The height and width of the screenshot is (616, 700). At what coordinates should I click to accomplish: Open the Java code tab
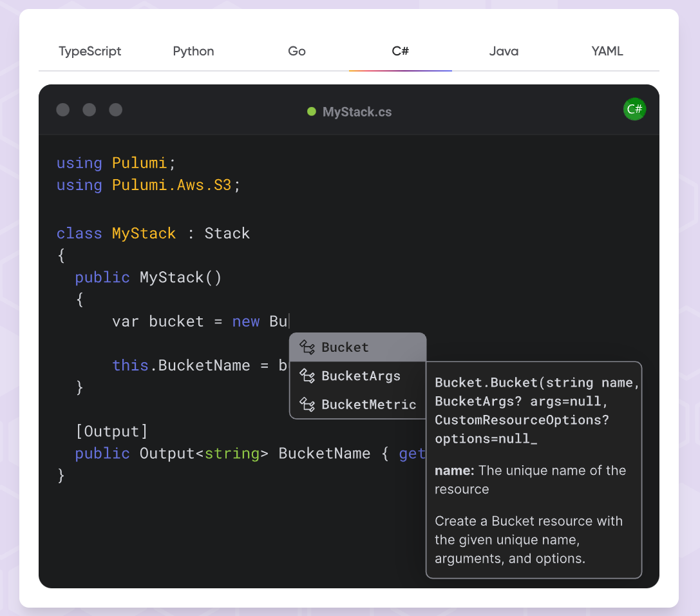504,52
